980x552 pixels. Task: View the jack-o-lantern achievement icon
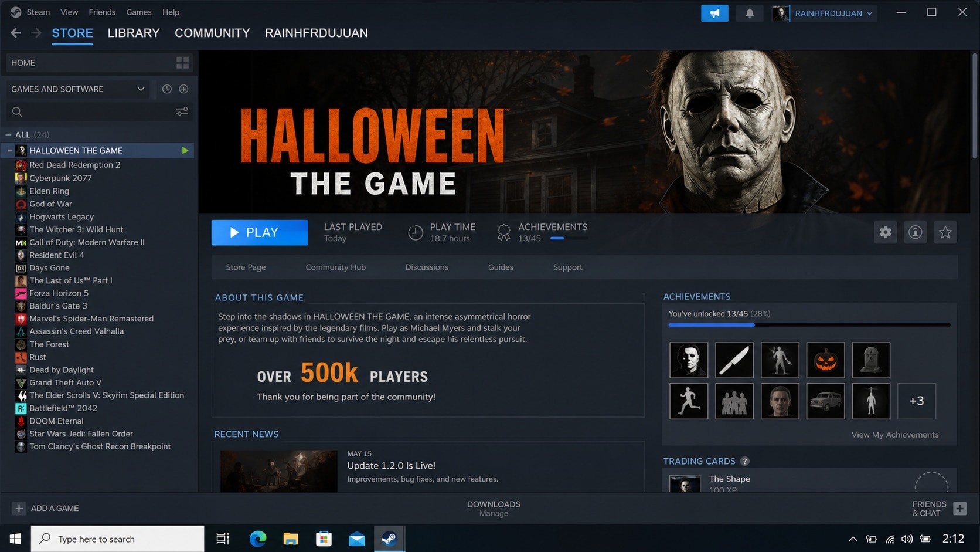click(825, 360)
